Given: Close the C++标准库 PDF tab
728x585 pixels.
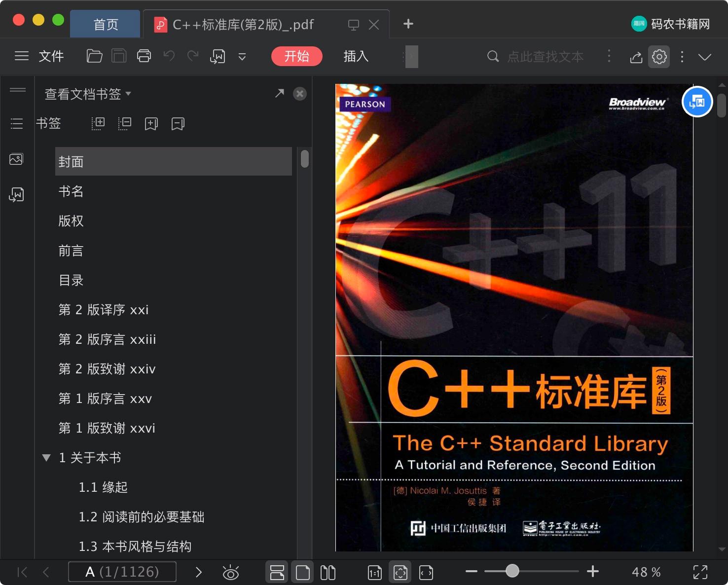Looking at the screenshot, I should point(374,25).
